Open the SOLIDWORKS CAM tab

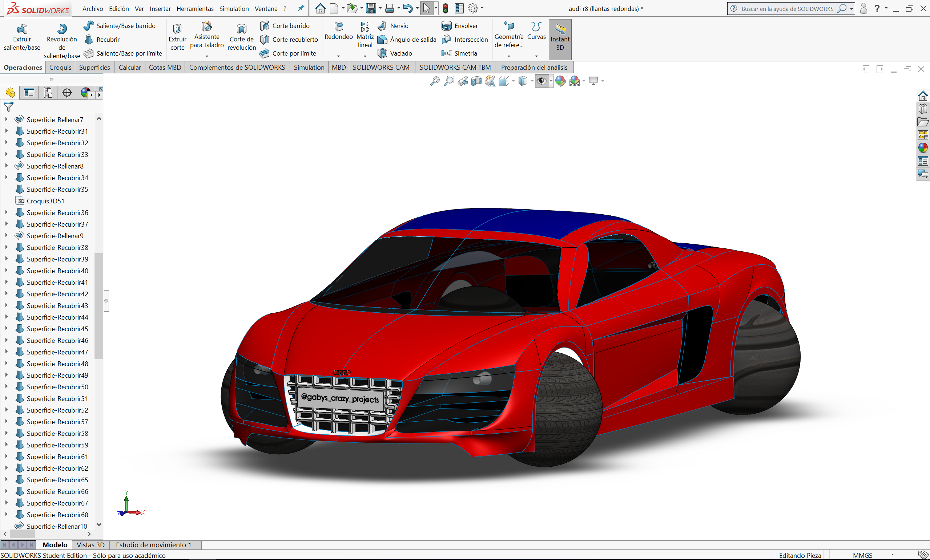[x=381, y=68]
